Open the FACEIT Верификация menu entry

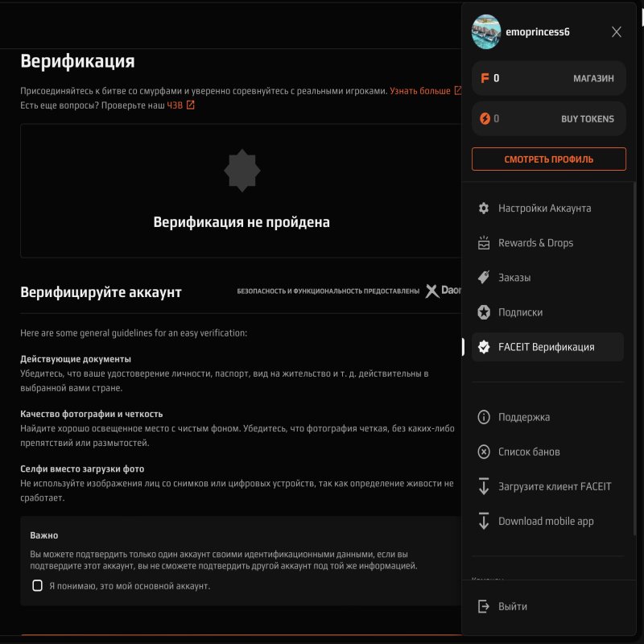tap(547, 347)
